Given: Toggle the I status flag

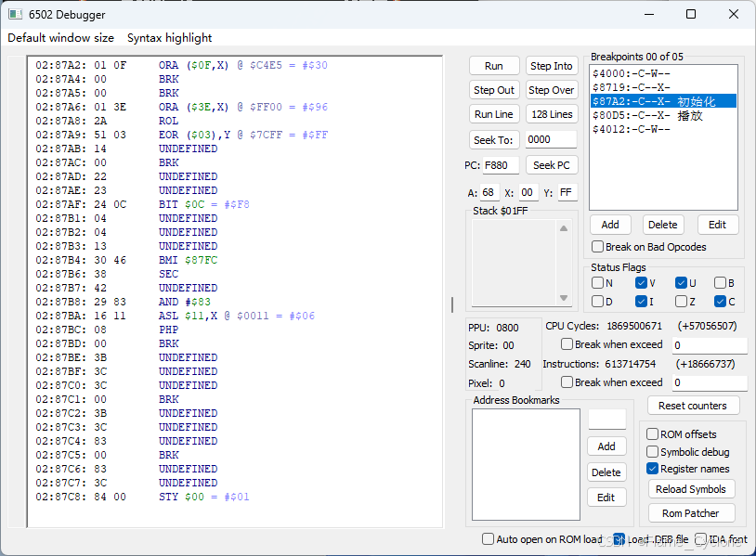Looking at the screenshot, I should click(641, 301).
